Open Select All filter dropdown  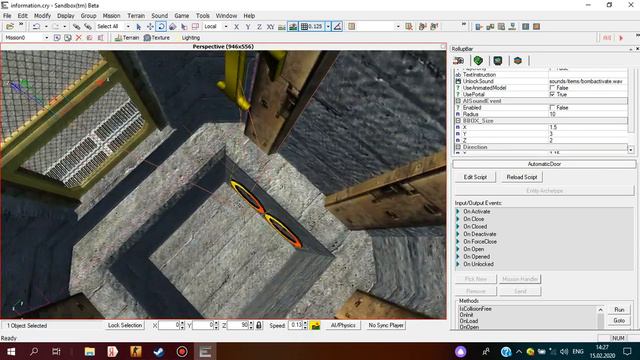tap(128, 27)
